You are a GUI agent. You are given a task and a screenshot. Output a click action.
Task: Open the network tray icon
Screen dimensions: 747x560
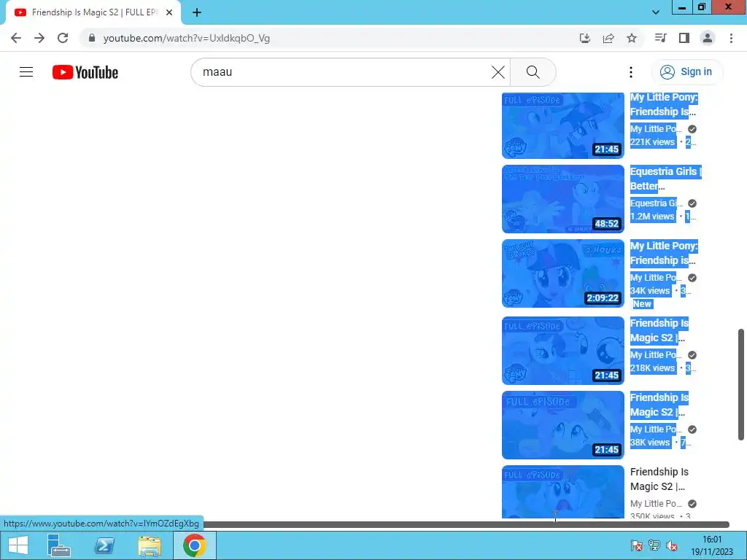click(x=654, y=545)
